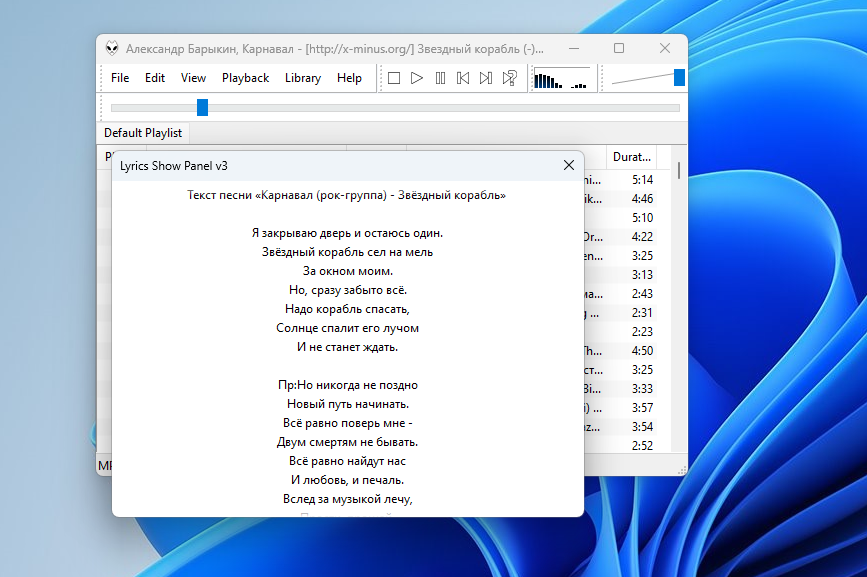Viewport: 867px width, 577px height.
Task: Click the Durat... column header
Action: tap(631, 157)
